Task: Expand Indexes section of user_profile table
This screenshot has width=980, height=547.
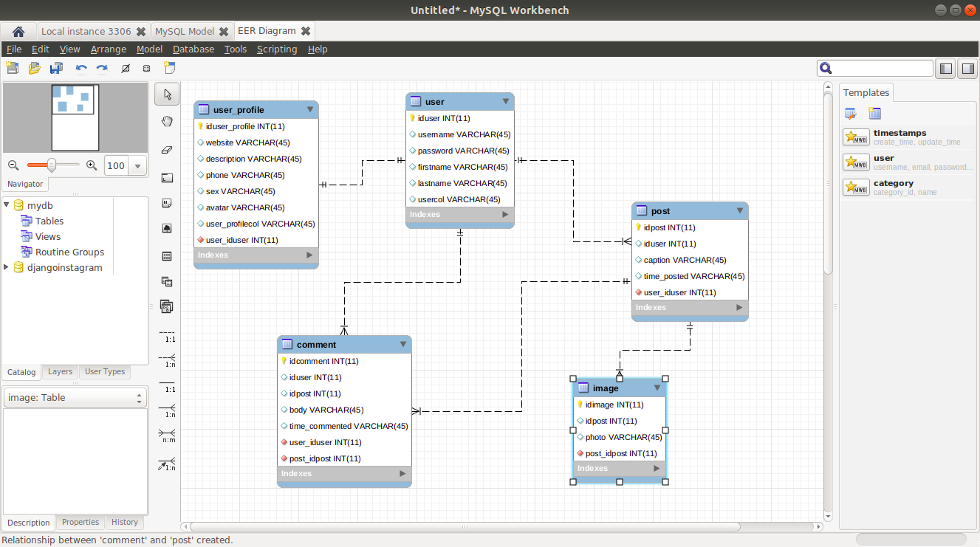Action: 309,255
